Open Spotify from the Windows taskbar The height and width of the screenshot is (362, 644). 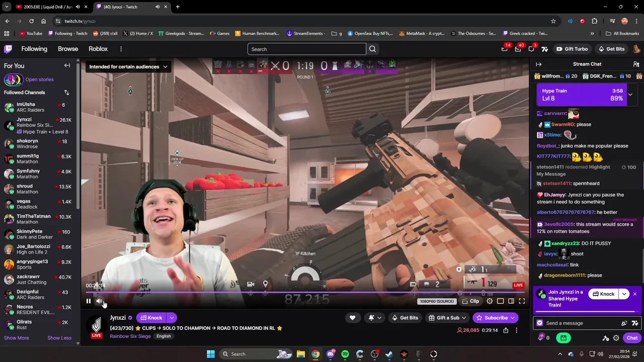[x=345, y=354]
